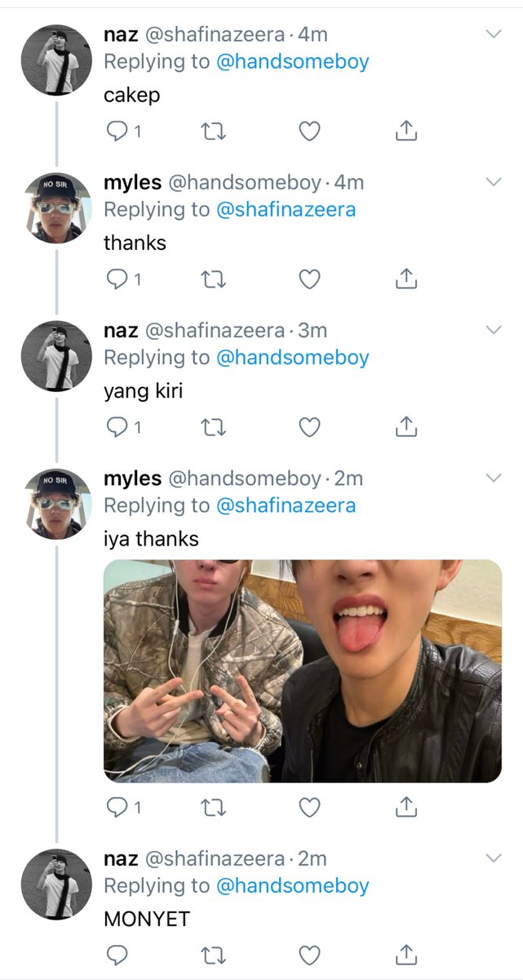Open naz's avatar on "MONYET" tweet
This screenshot has height=980, width=523.
pos(56,884)
